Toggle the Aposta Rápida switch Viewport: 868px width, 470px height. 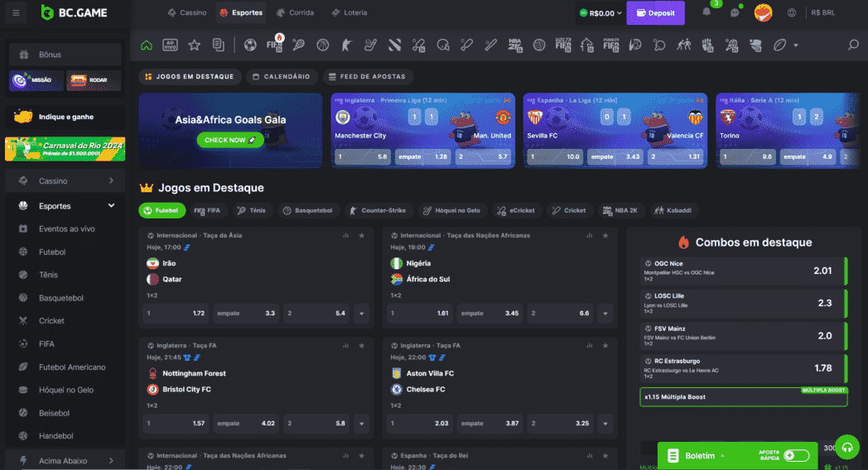pos(797,456)
